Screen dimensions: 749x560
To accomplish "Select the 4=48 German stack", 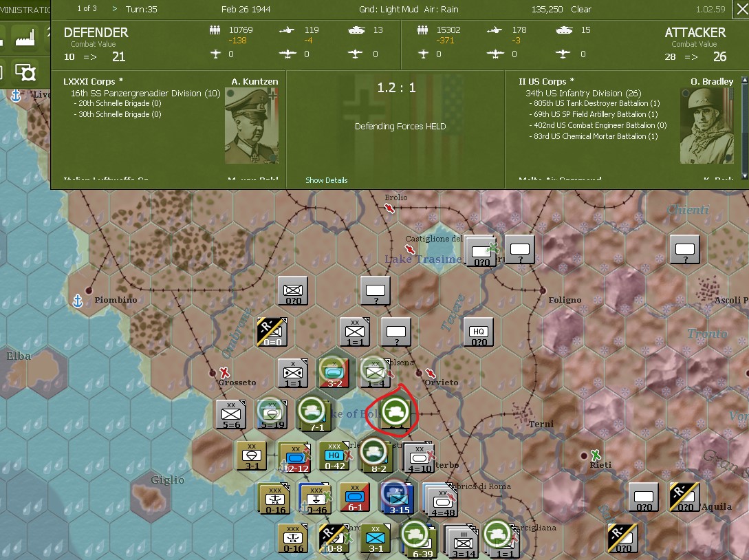I will tap(440, 500).
